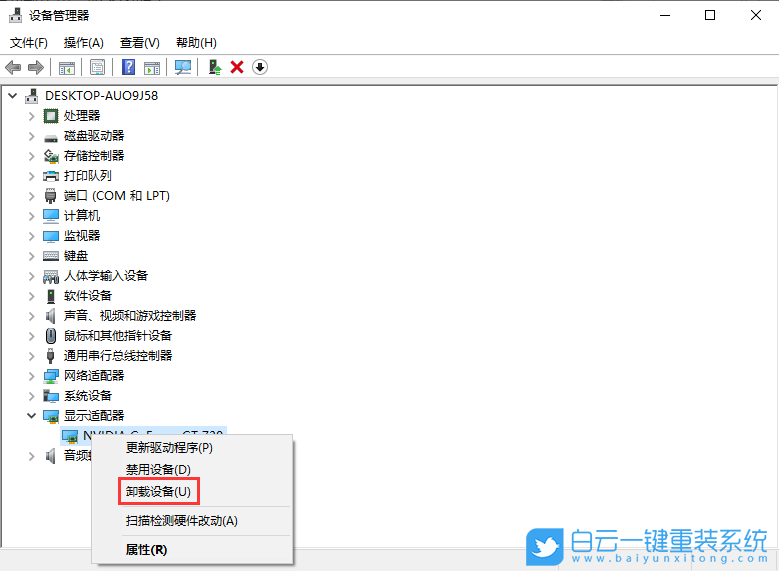Click the 系统设备 system devices icon
The width and height of the screenshot is (779, 571).
click(x=51, y=396)
